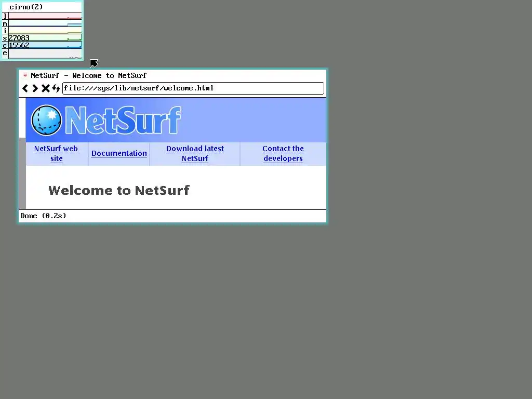Click the 'c' row showing 15562
This screenshot has height=399, width=532.
click(42, 45)
